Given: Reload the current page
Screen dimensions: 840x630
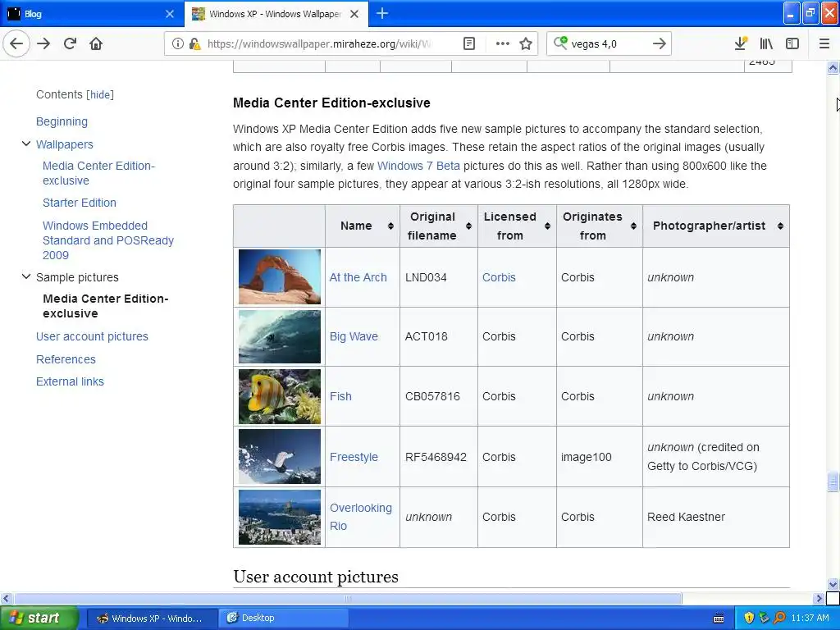Looking at the screenshot, I should point(70,43).
